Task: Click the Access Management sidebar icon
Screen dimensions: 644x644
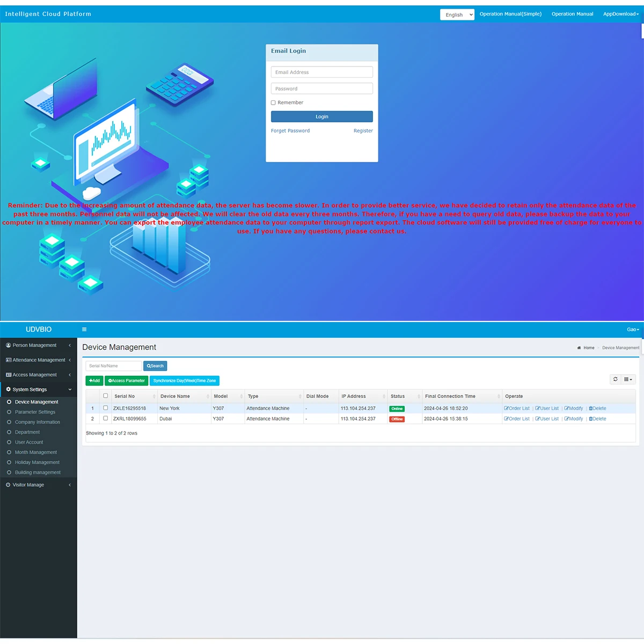Action: pos(9,374)
